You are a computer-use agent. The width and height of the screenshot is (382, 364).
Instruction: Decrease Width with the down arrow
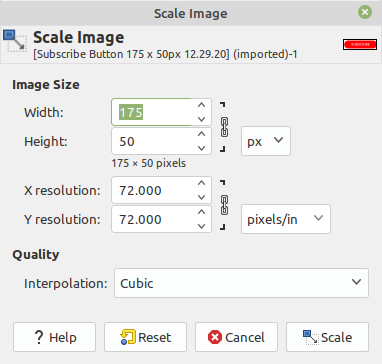(201, 119)
